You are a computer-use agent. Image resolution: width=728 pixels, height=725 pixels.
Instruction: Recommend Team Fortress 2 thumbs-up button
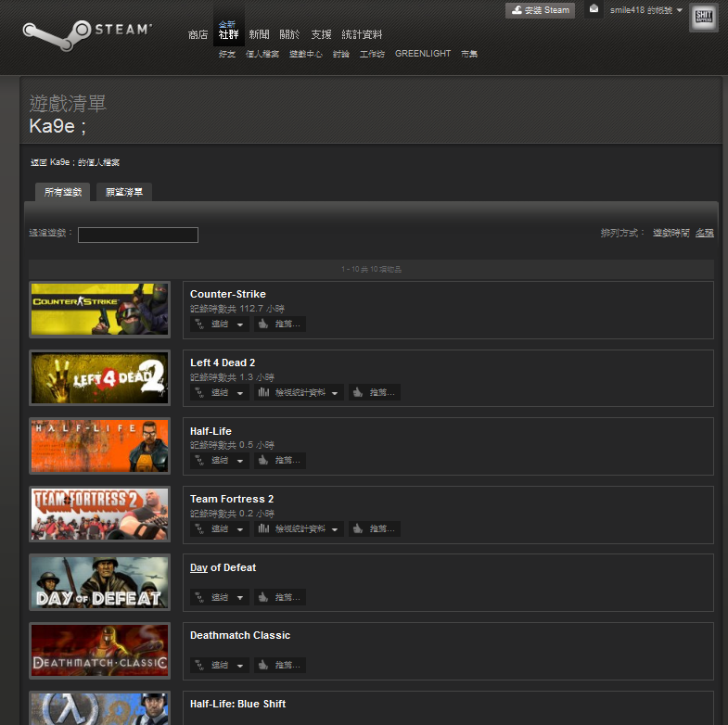pyautogui.click(x=375, y=528)
